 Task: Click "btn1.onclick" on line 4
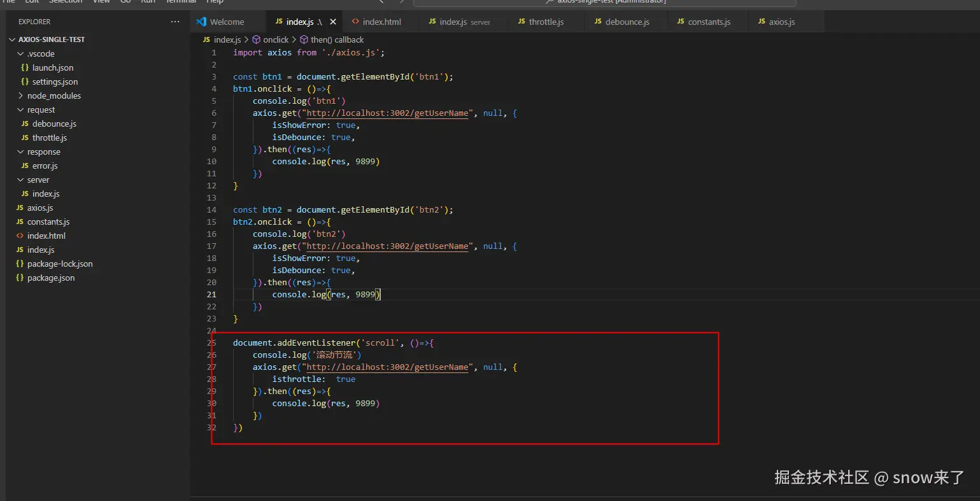pos(262,89)
